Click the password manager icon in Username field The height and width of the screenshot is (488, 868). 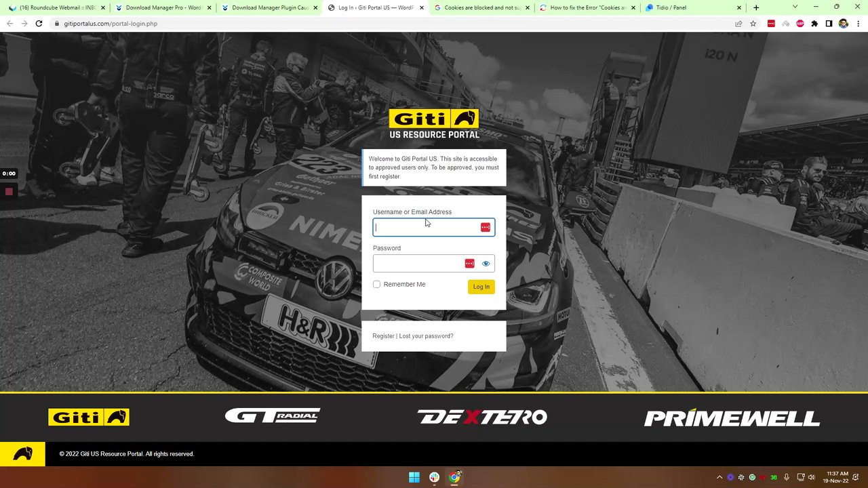(x=485, y=227)
